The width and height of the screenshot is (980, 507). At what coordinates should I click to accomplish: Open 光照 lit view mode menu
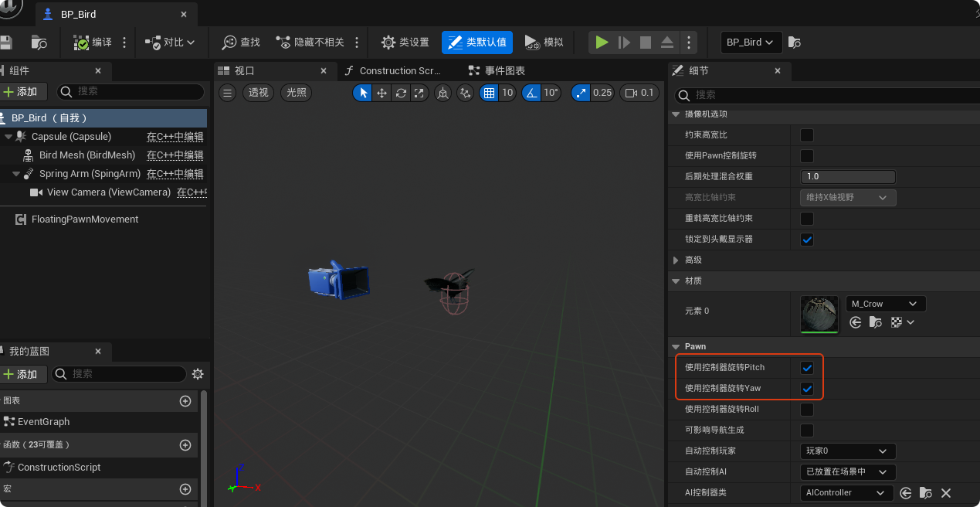(297, 93)
